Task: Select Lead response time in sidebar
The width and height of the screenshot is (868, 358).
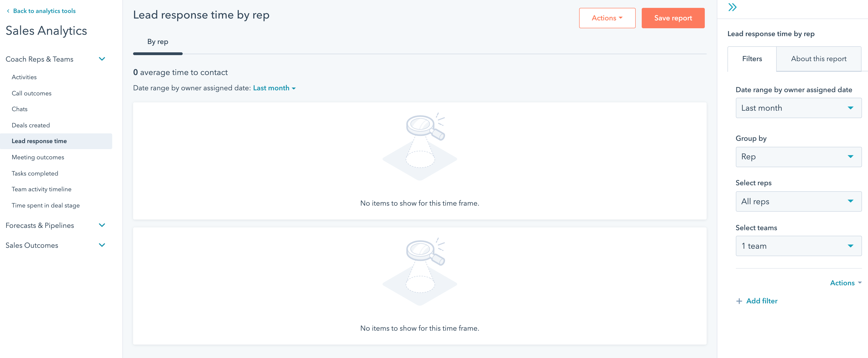Action: pos(56,141)
